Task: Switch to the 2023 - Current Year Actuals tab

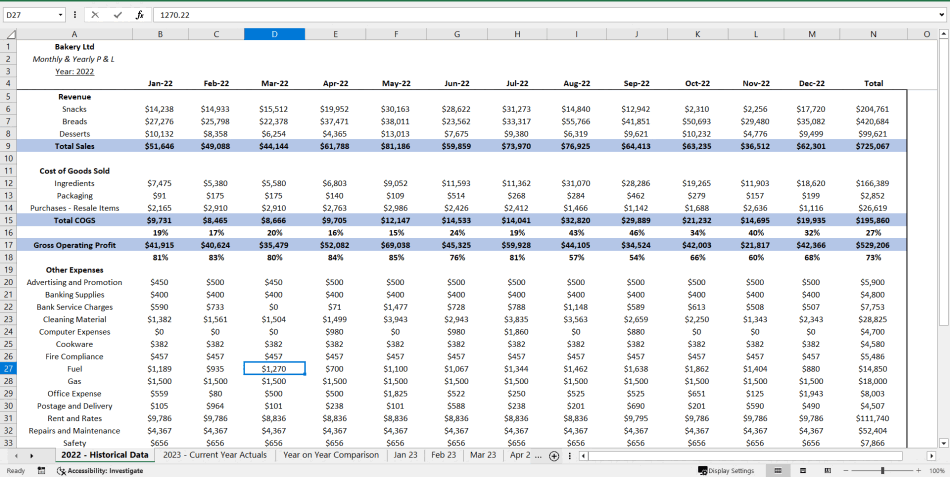Action: click(x=215, y=455)
